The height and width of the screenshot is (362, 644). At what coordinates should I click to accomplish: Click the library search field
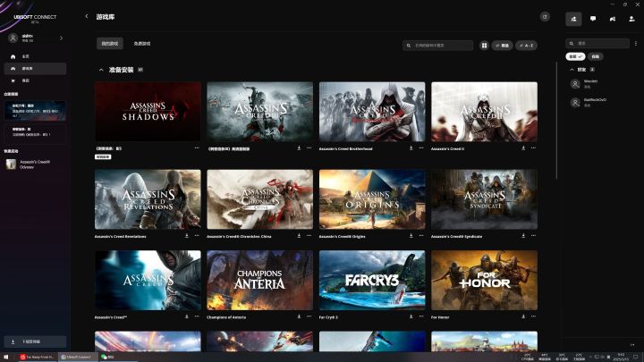[437, 46]
